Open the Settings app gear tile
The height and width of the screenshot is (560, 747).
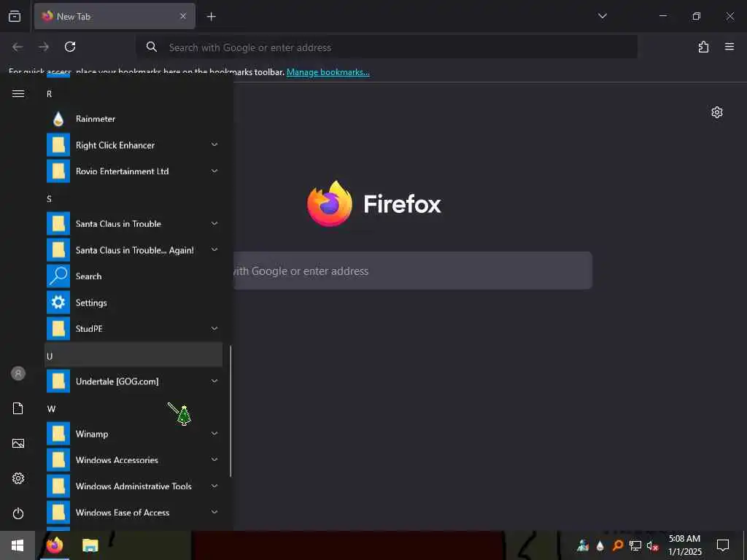coord(133,303)
